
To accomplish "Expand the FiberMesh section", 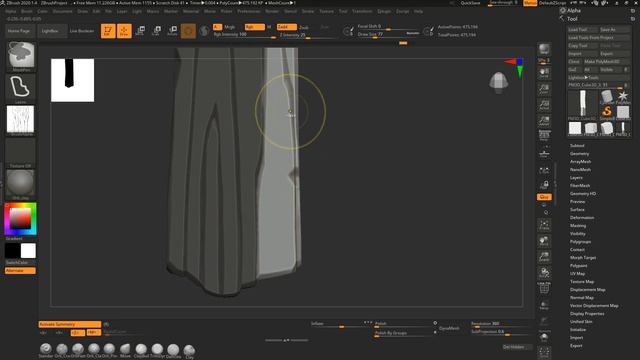I will click(580, 186).
